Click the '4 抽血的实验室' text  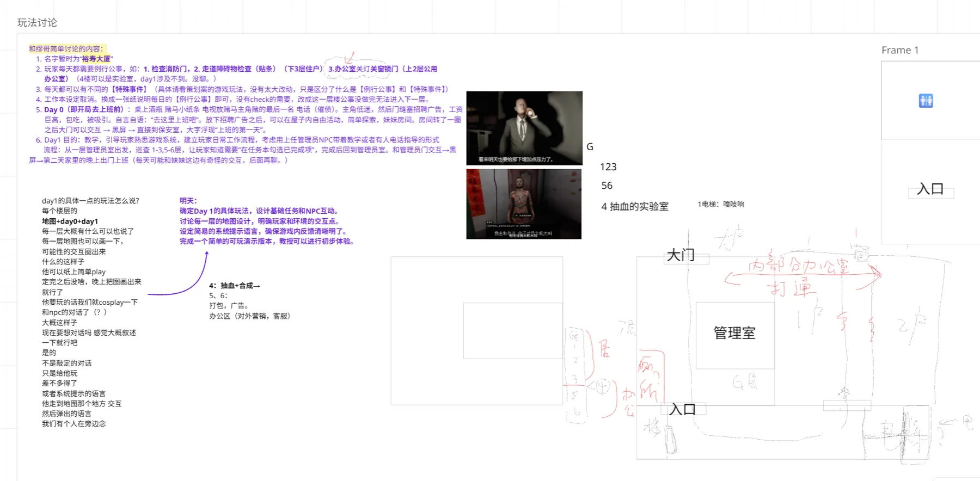click(635, 206)
